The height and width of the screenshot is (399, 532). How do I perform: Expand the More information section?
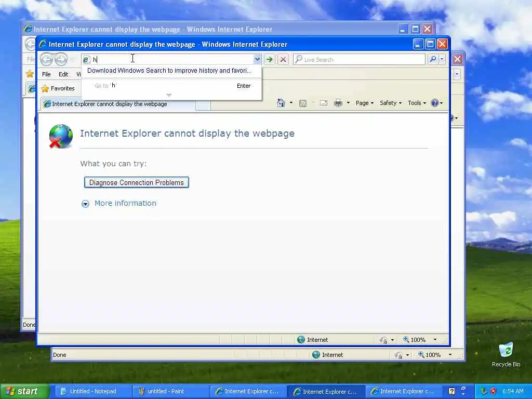tap(86, 204)
